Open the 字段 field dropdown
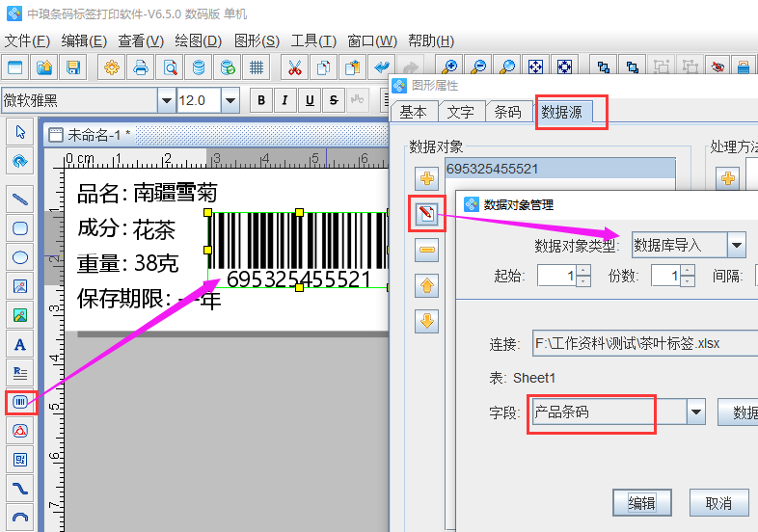758x532 pixels. click(x=696, y=412)
